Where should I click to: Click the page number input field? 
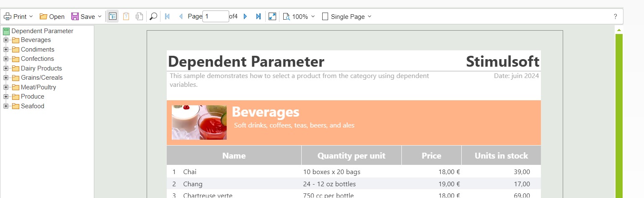[x=215, y=16]
